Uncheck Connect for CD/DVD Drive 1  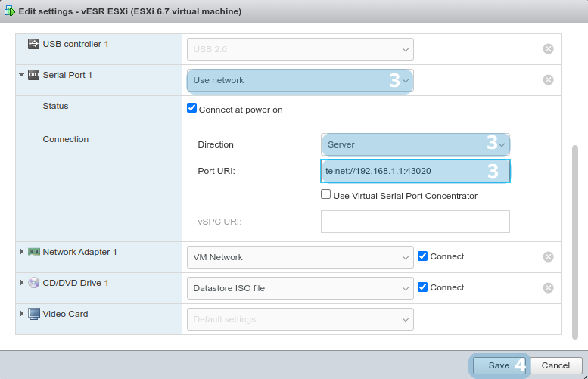coord(423,287)
